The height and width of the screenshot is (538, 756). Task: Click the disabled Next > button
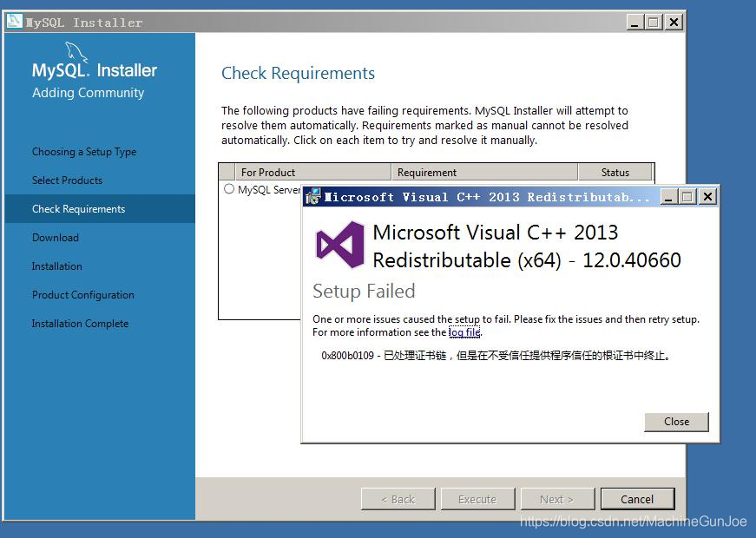tap(557, 499)
